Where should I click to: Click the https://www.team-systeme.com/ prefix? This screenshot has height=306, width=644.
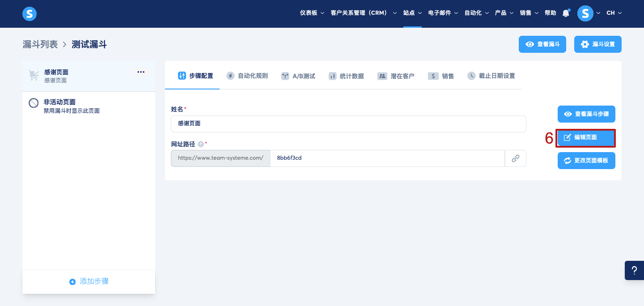(x=220, y=158)
